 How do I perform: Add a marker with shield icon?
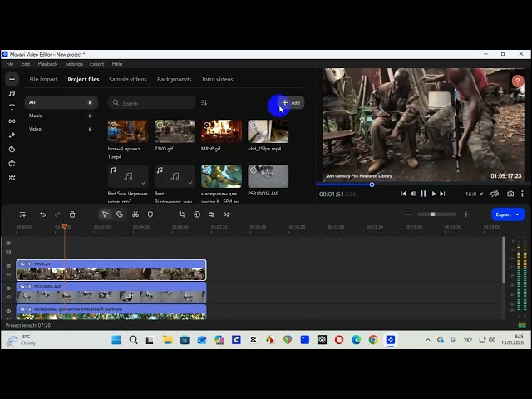[x=150, y=214]
